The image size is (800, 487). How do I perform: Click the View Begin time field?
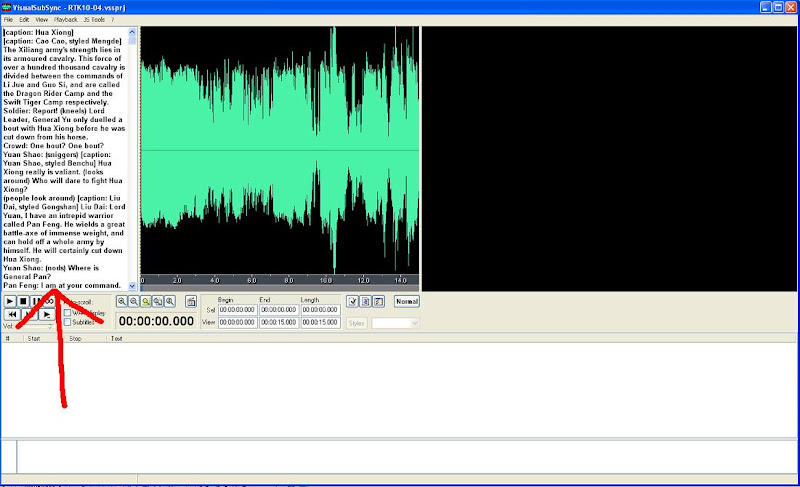238,322
